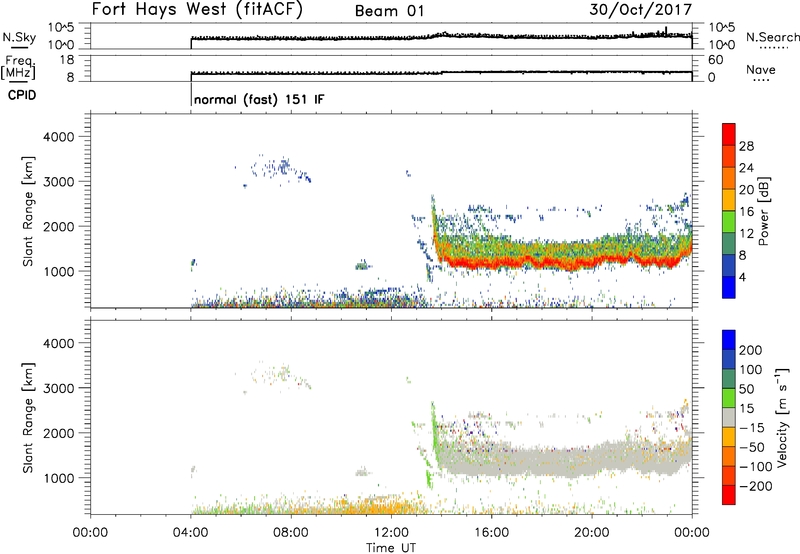The width and height of the screenshot is (800, 554).
Task: Click the '200' tick on Velocity colorbar
Action: point(751,350)
